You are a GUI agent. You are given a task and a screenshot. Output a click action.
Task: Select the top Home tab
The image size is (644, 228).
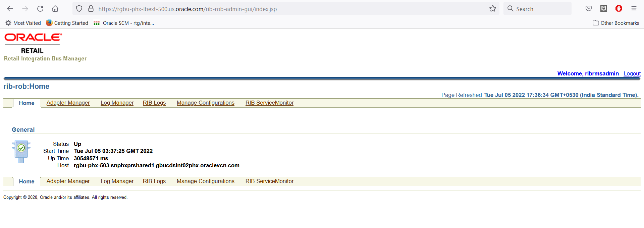26,103
